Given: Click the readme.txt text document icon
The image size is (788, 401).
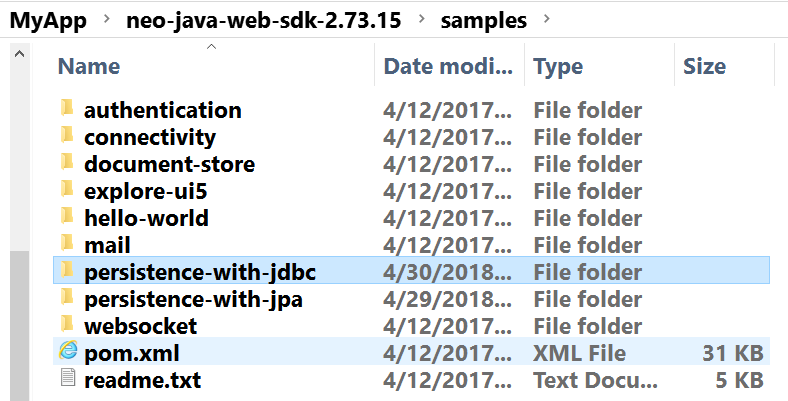Looking at the screenshot, I should click(68, 378).
